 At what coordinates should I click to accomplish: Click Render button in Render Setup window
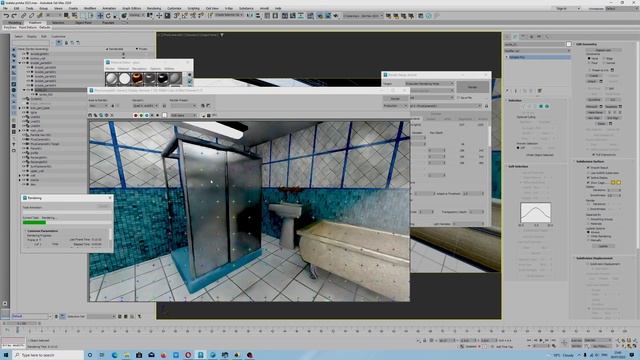pos(472,87)
